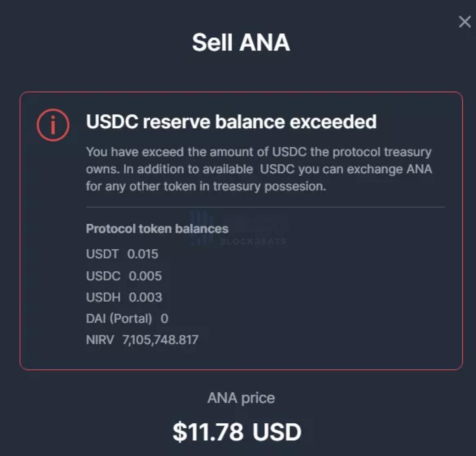The height and width of the screenshot is (456, 476).
Task: Click the Sell ANA title
Action: pos(241,42)
